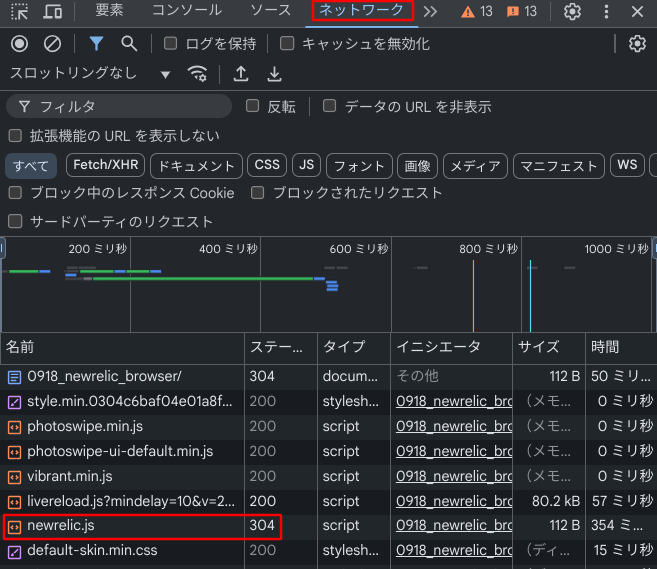
Task: Filter by 画像 type
Action: click(x=417, y=166)
